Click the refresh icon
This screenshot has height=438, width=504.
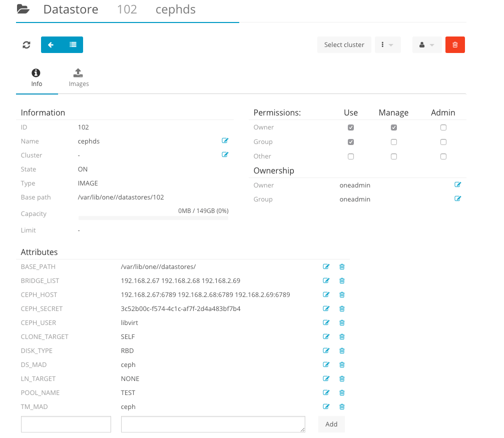point(27,45)
